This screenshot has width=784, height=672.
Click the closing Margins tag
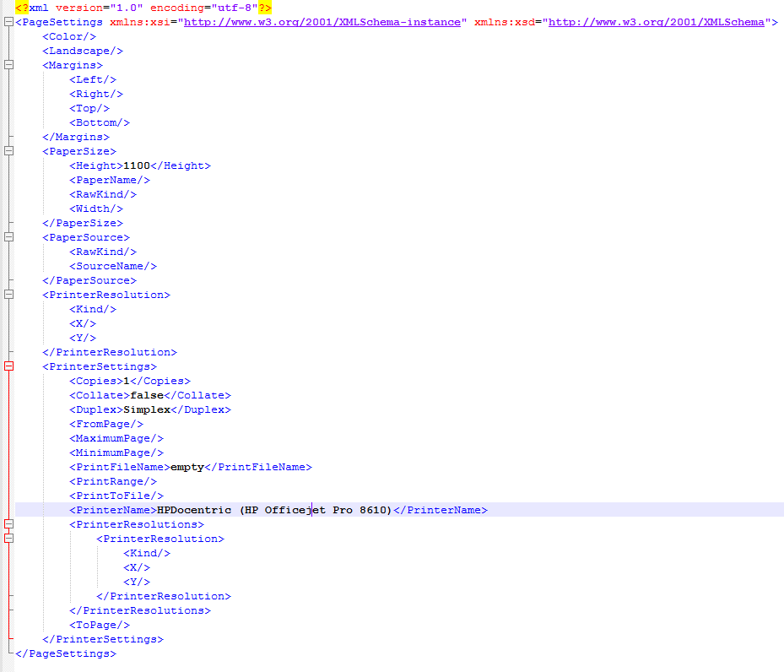click(76, 137)
